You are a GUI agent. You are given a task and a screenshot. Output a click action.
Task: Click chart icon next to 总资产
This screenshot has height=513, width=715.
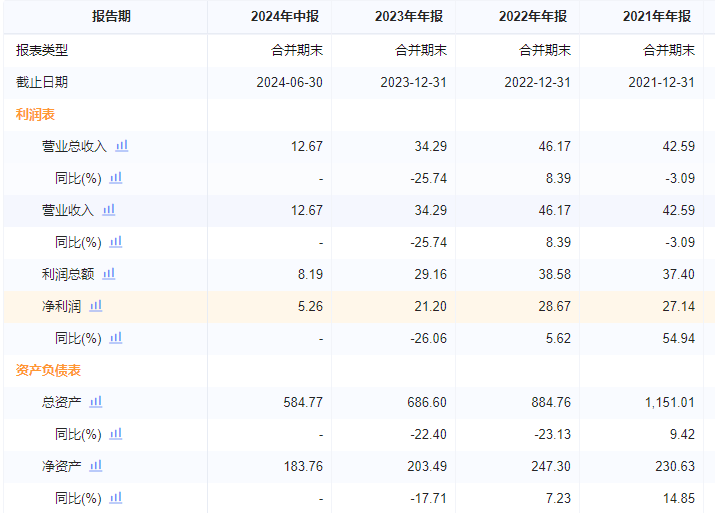tap(96, 401)
